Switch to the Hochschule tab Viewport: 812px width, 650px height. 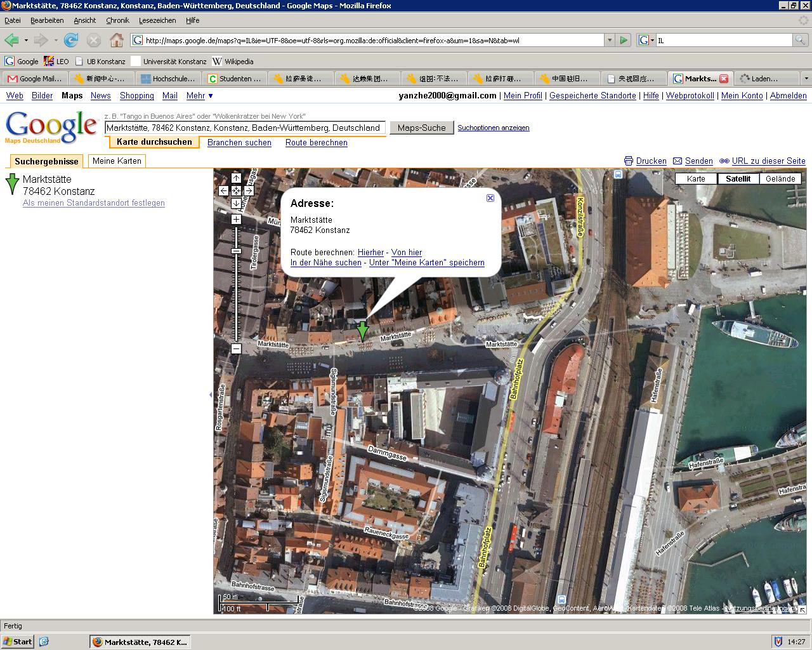pos(168,79)
